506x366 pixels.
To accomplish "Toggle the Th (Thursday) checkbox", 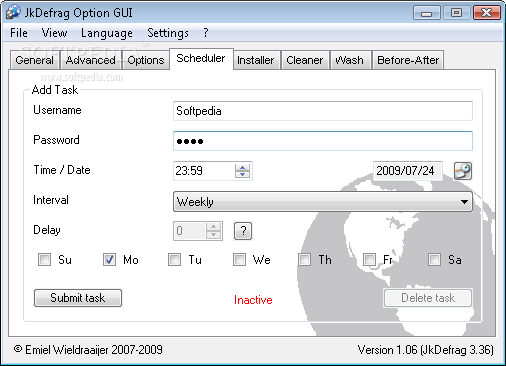I will (304, 259).
